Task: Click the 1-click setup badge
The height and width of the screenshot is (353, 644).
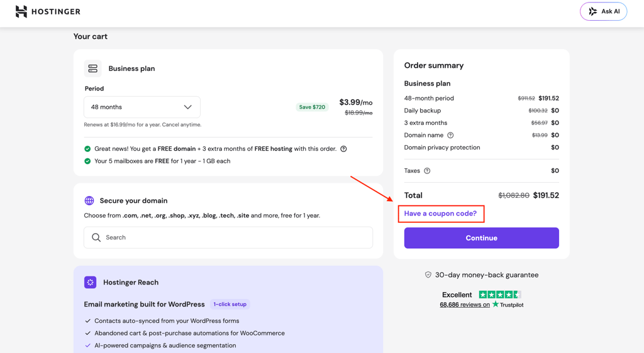Action: 230,304
